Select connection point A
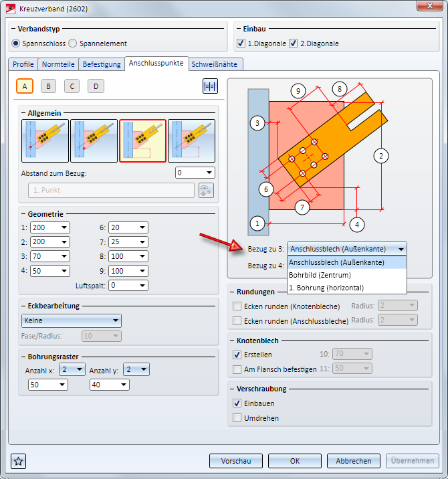The height and width of the screenshot is (479, 448). point(25,86)
